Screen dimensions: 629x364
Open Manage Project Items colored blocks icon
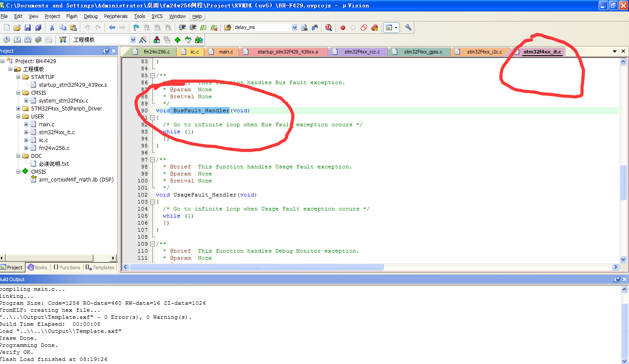157,40
